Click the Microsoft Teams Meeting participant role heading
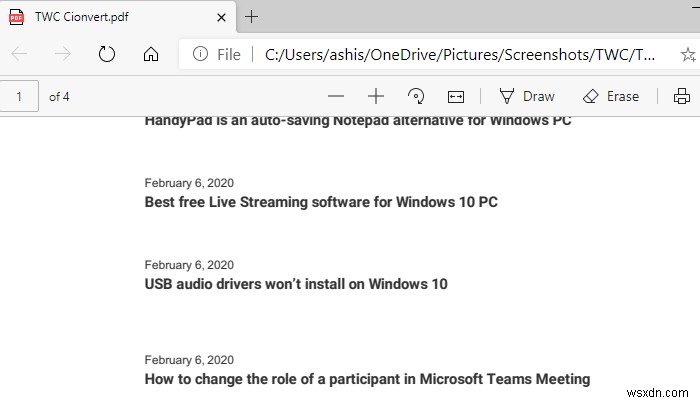Image resolution: width=700 pixels, height=403 pixels. pyautogui.click(x=367, y=379)
